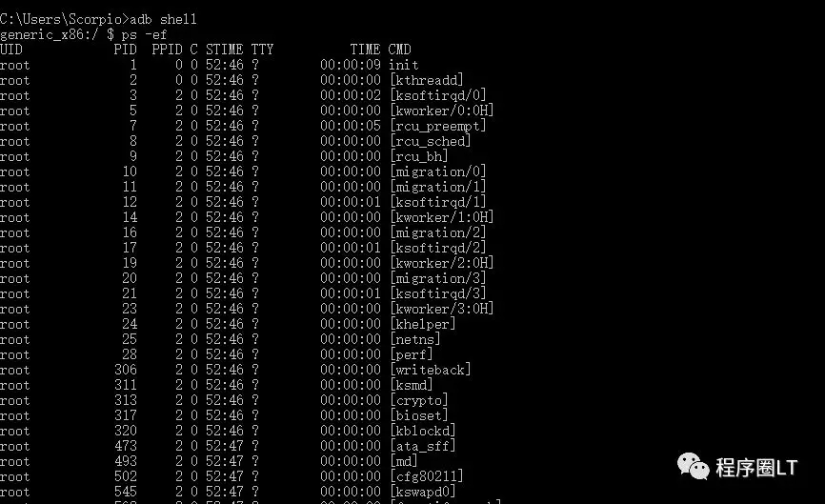Click the TIME column header
The width and height of the screenshot is (825, 504).
[365, 50]
